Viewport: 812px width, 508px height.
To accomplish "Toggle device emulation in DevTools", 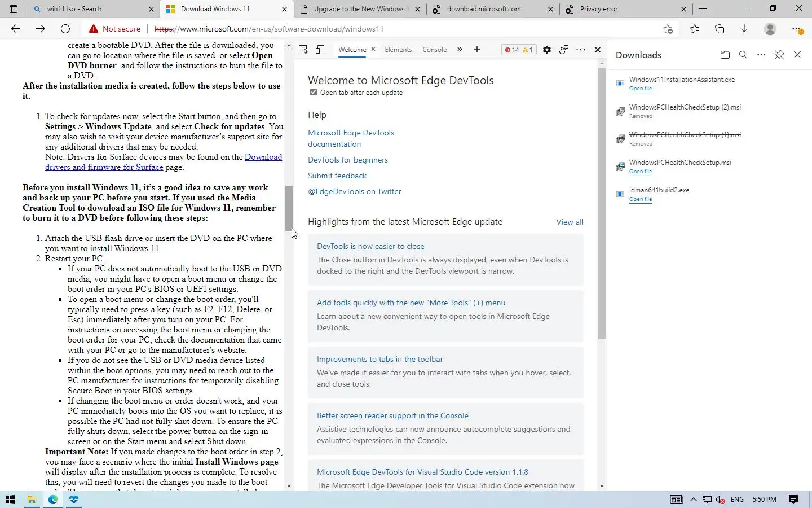I will pos(320,50).
